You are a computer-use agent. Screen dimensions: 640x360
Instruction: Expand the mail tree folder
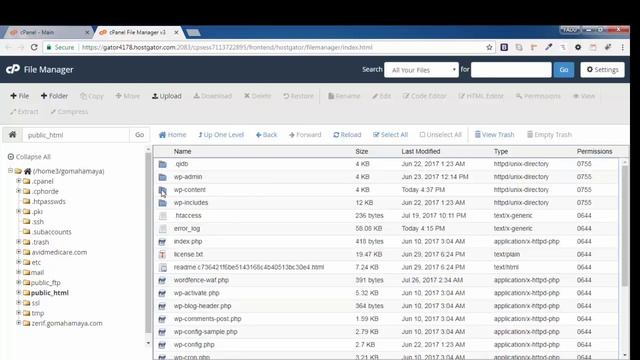pyautogui.click(x=18, y=272)
